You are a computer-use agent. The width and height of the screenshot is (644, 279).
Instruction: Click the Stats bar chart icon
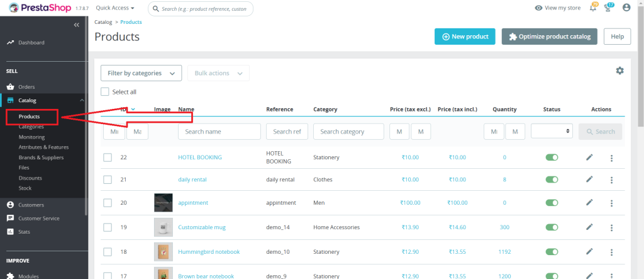[10, 232]
